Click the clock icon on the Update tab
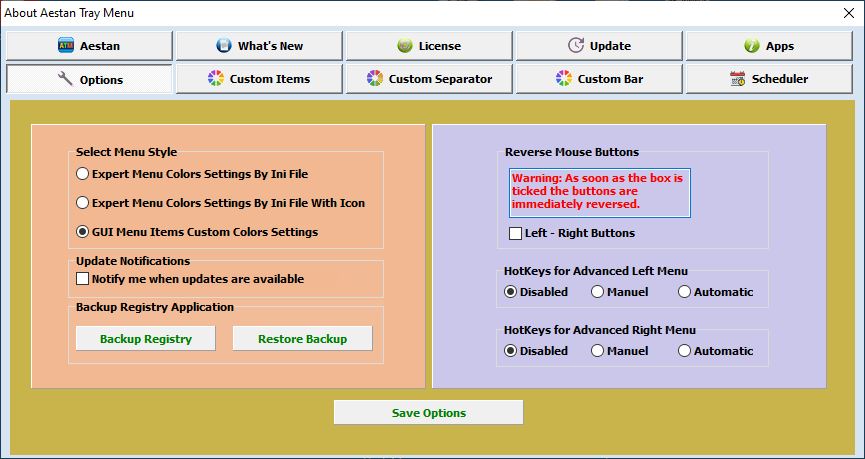 pyautogui.click(x=576, y=45)
